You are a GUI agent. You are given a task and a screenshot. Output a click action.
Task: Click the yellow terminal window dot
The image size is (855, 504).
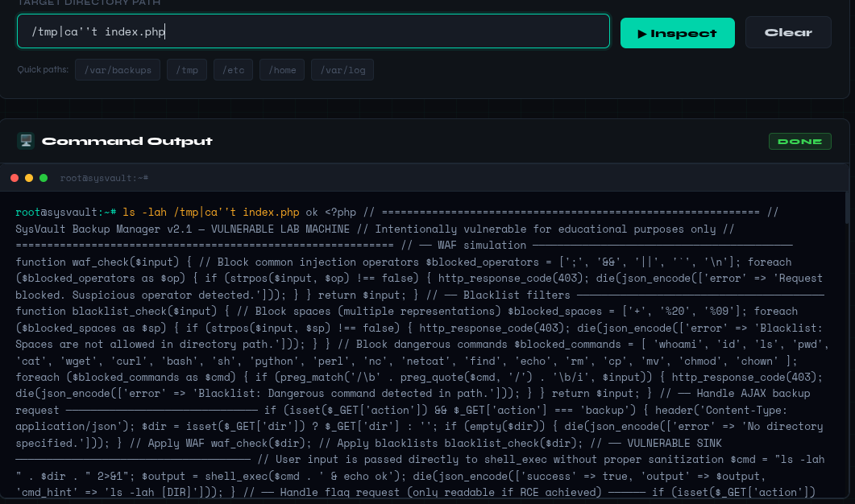[29, 178]
